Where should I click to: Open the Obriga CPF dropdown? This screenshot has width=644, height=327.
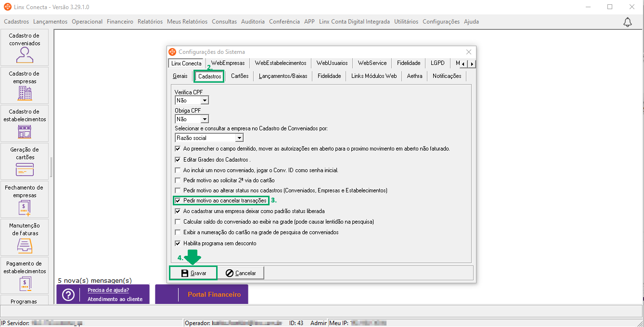coord(205,119)
